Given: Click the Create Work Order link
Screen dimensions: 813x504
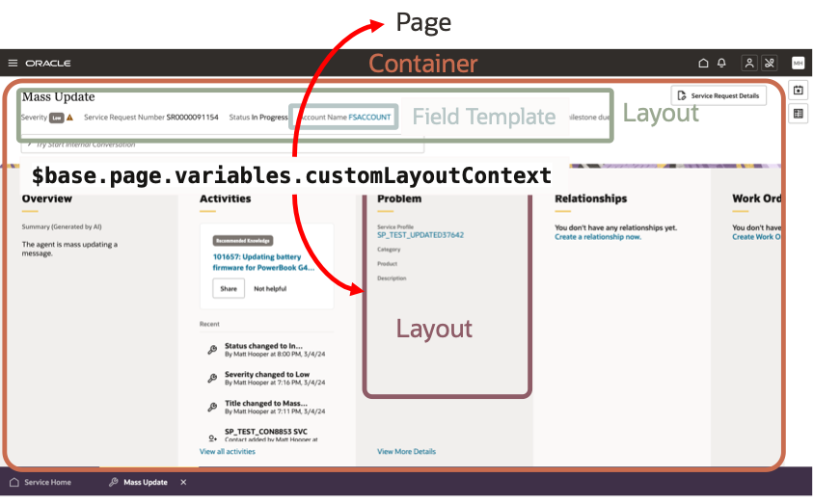Looking at the screenshot, I should coord(756,237).
